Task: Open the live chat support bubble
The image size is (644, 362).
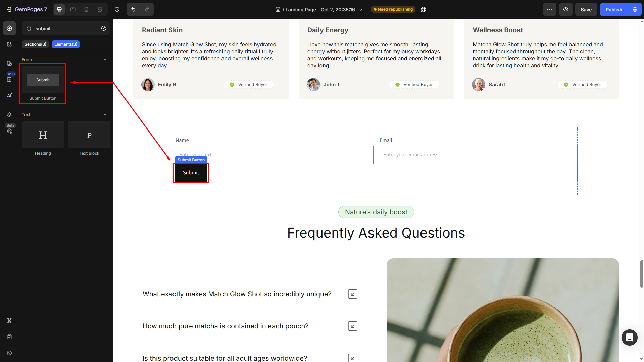Action: (629, 337)
